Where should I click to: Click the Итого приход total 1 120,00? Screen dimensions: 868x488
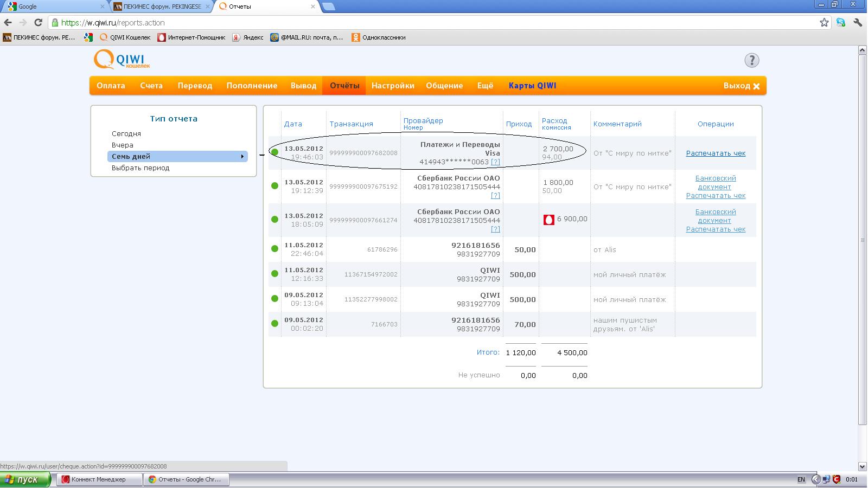(521, 353)
